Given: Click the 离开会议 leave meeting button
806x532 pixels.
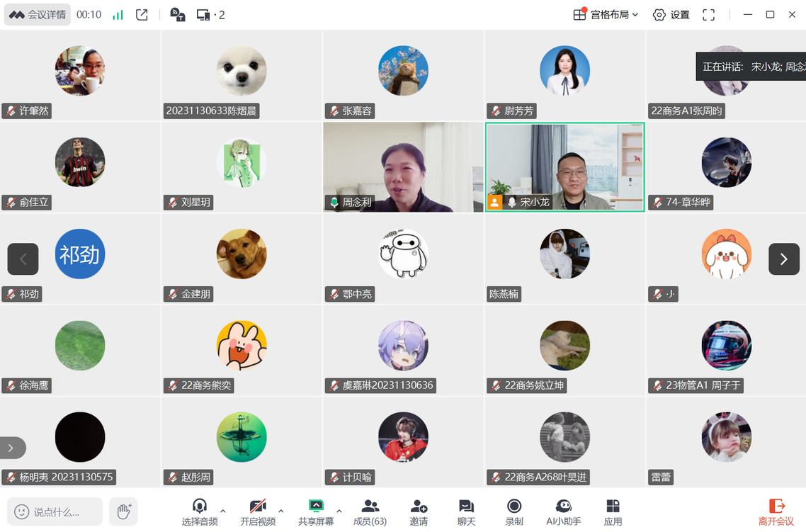Looking at the screenshot, I should pos(776,512).
